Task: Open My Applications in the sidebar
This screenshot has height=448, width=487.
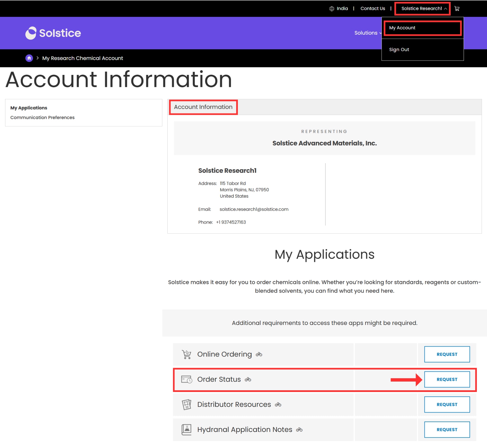Action: click(x=29, y=108)
